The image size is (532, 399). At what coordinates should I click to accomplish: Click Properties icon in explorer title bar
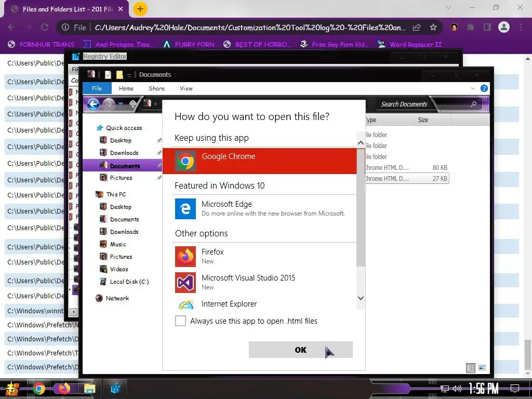(x=108, y=75)
